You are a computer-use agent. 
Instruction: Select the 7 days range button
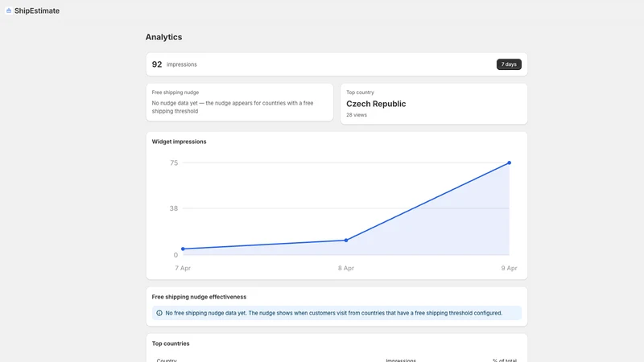(x=509, y=64)
